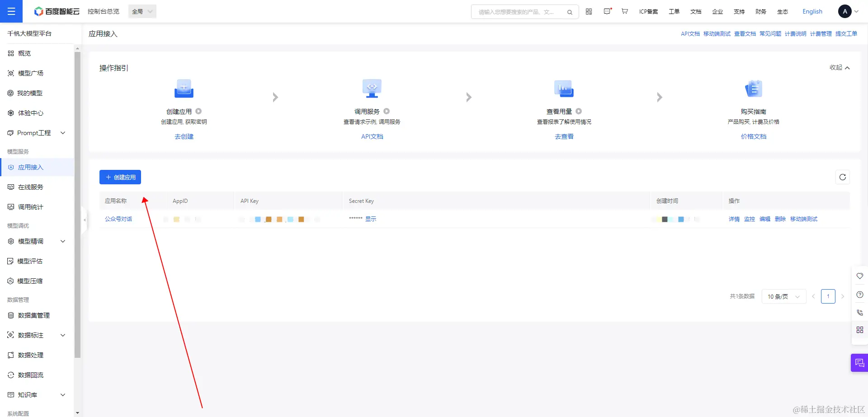This screenshot has height=417, width=868.
Task: Click 提交工单 in the page header
Action: (x=846, y=34)
